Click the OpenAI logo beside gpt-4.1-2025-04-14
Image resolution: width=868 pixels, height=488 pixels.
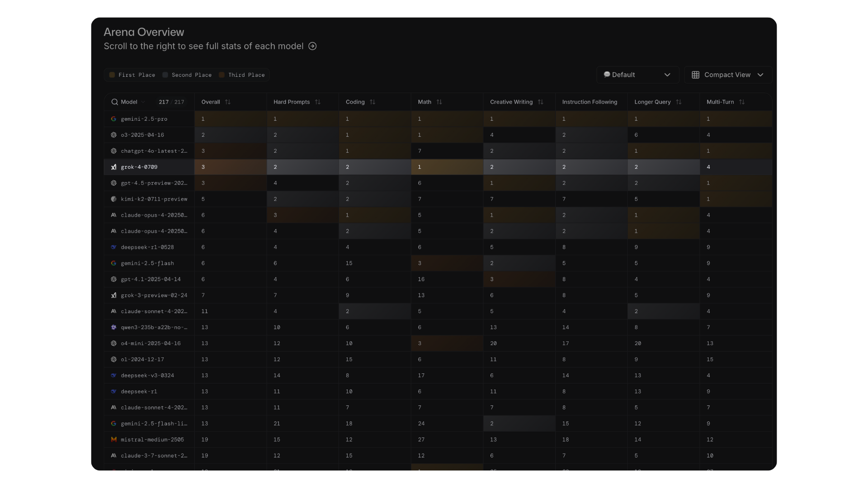pos(113,279)
